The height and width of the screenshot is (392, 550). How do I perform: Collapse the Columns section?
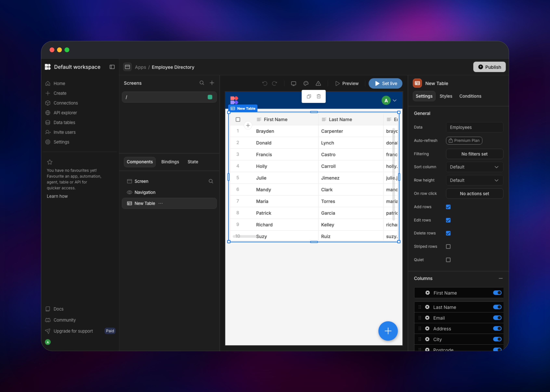pos(501,278)
